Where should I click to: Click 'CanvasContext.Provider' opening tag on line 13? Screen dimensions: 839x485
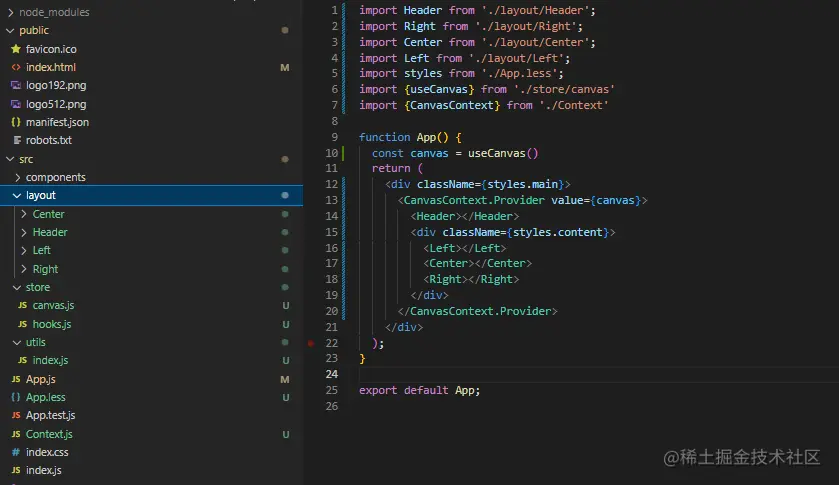point(474,200)
